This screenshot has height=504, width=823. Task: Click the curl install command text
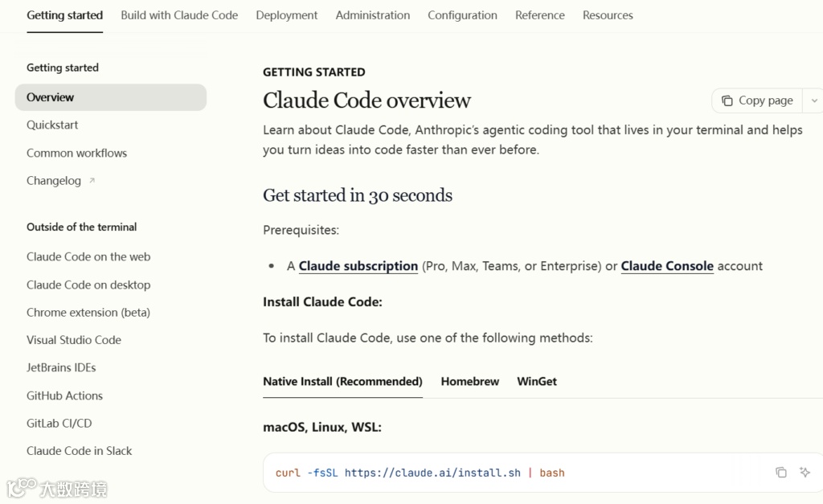pos(420,473)
